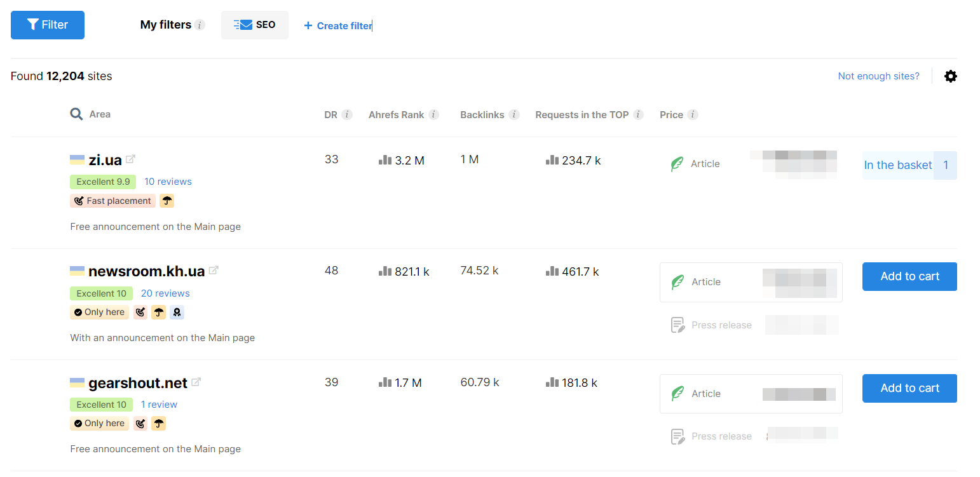Click the medal badge icon under newsroom.kh.ua
Screen dimensions: 980x477
pyautogui.click(x=177, y=312)
